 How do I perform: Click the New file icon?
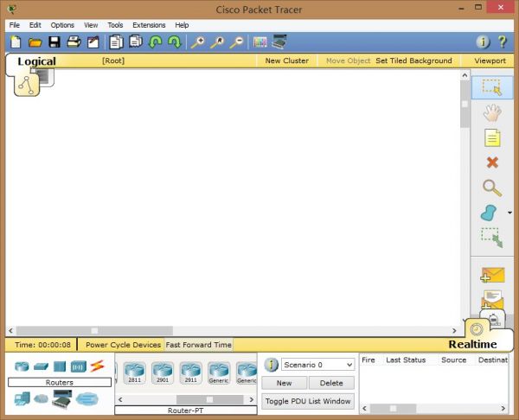point(16,42)
